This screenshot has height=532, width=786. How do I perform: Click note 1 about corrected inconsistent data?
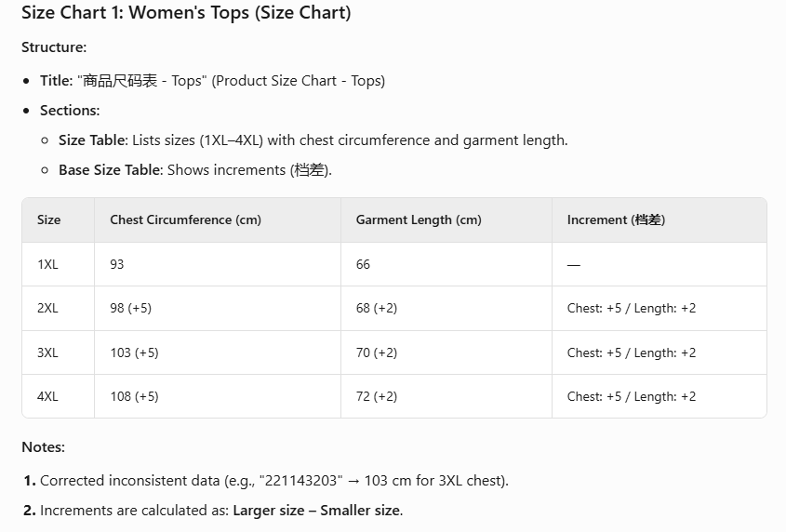coord(274,481)
